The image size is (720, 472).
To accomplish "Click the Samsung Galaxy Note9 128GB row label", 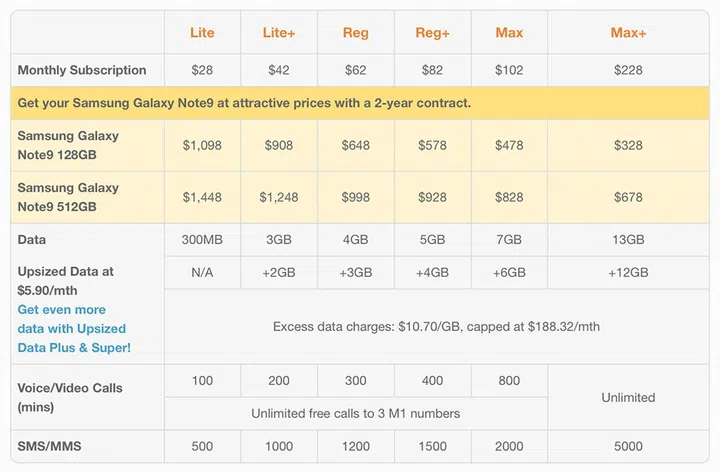I will [x=68, y=145].
